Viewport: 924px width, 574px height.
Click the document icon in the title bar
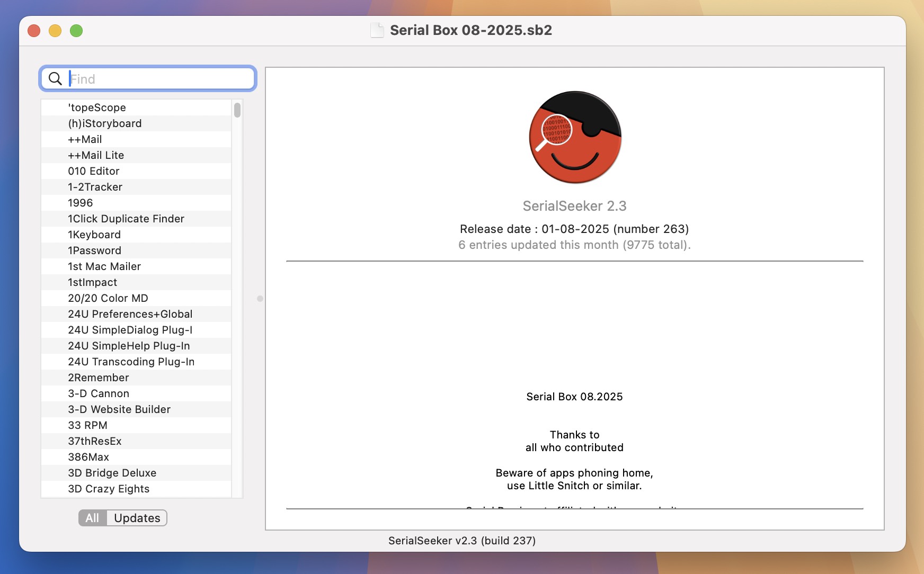pos(377,30)
